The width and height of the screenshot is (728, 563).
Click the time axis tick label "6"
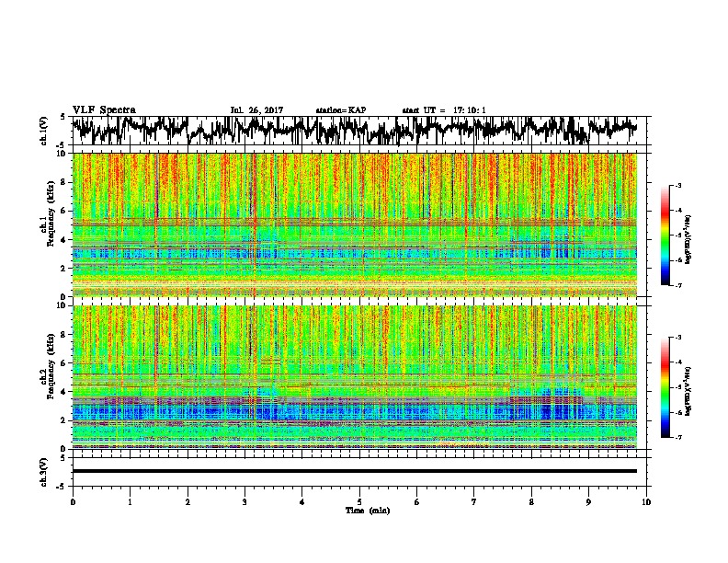(416, 502)
